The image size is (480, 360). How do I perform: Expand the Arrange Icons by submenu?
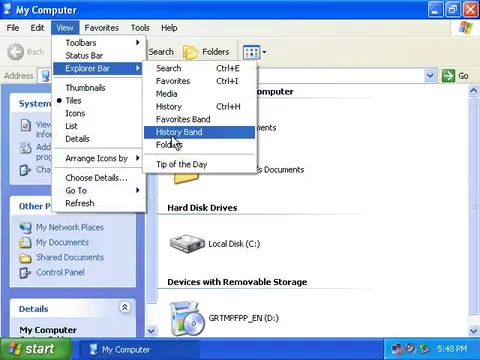pyautogui.click(x=99, y=158)
